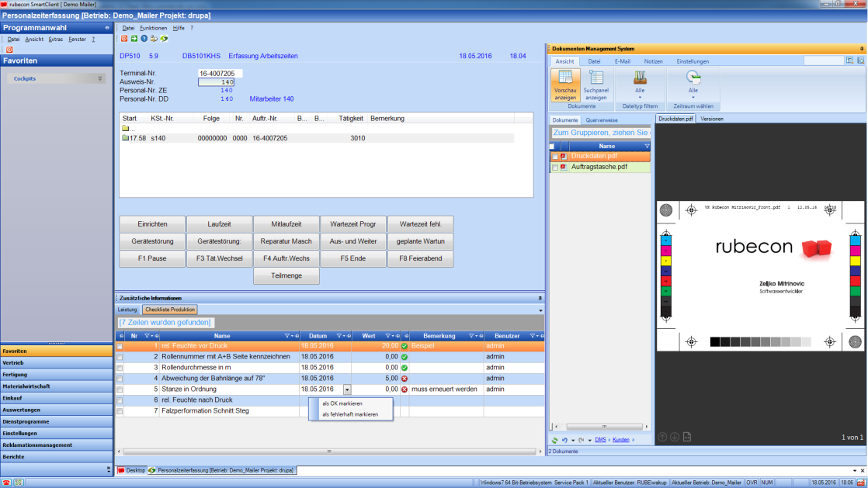Open tab list dropdown arrow at bottom right
This screenshot has height=488, width=868.
pyautogui.click(x=855, y=471)
